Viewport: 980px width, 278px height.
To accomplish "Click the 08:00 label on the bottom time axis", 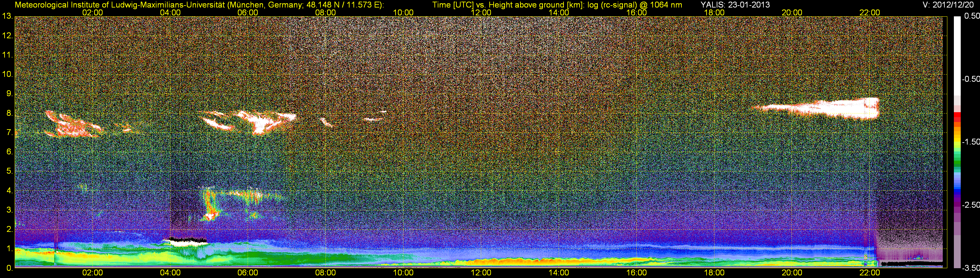I will [326, 273].
